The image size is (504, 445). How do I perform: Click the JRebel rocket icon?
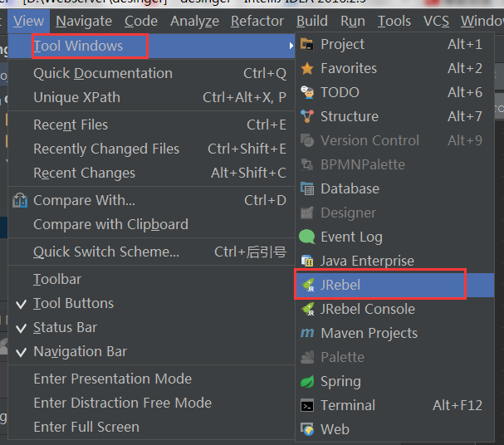pos(307,285)
